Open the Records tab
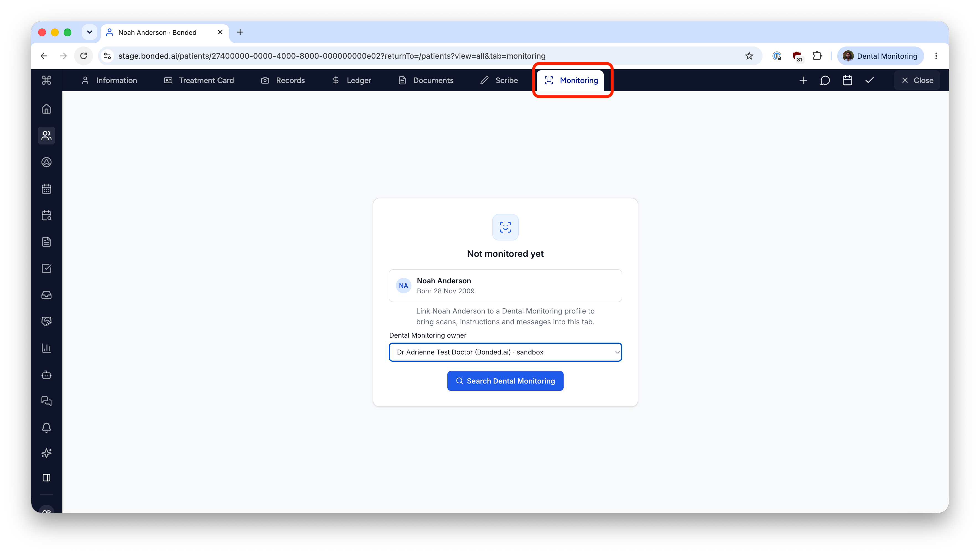The height and width of the screenshot is (554, 980). (x=283, y=80)
